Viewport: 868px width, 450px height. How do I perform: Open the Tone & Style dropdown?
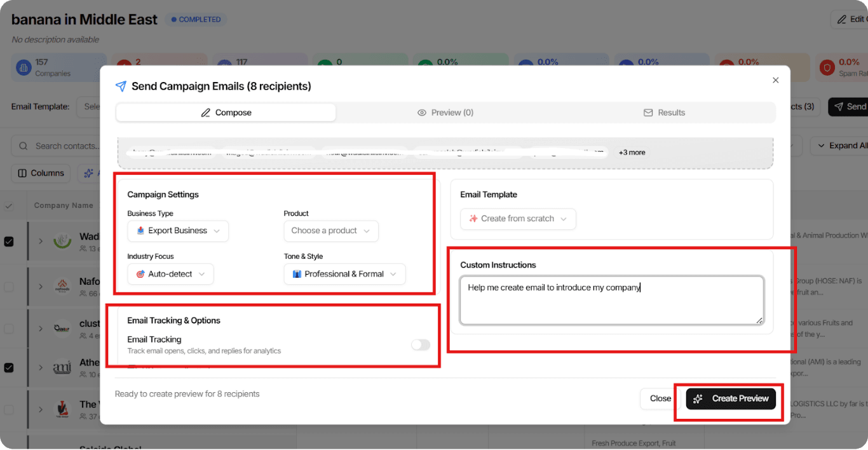(x=344, y=274)
